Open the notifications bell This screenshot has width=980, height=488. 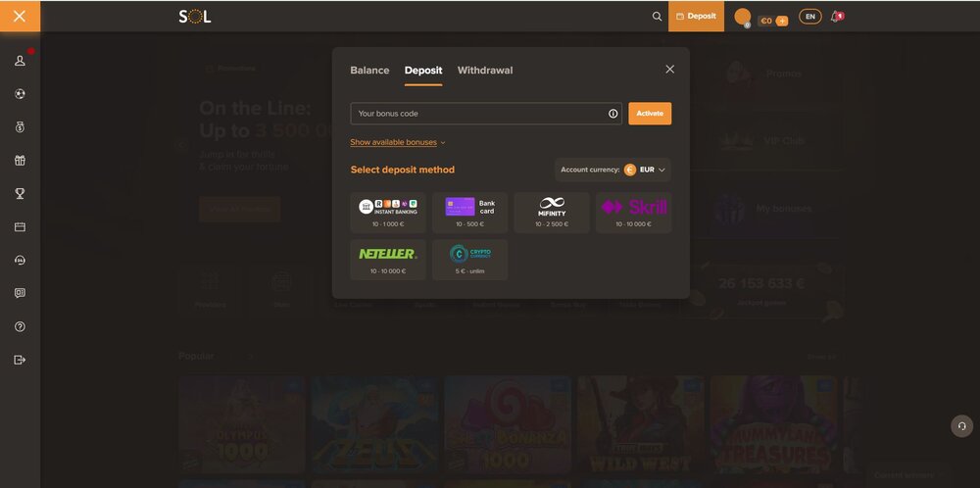836,17
